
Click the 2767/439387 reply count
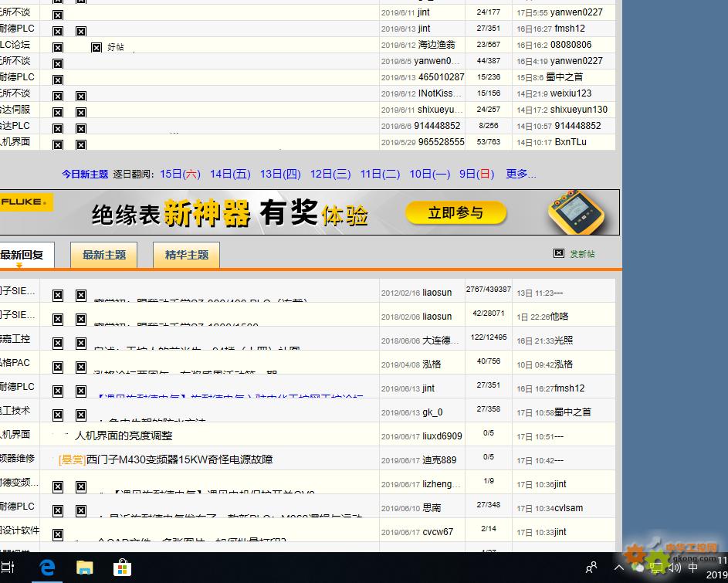[x=489, y=289]
